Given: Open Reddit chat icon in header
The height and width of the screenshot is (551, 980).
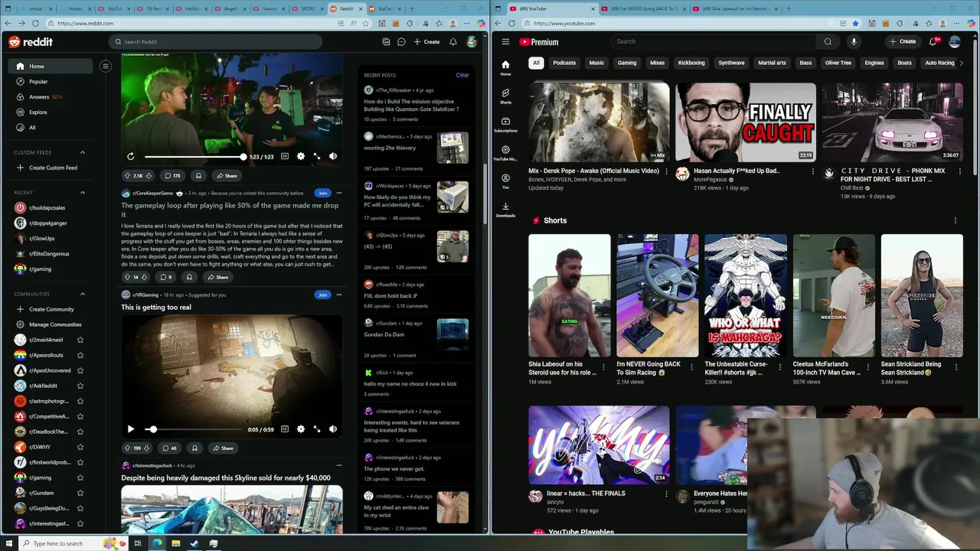Looking at the screenshot, I should 401,41.
